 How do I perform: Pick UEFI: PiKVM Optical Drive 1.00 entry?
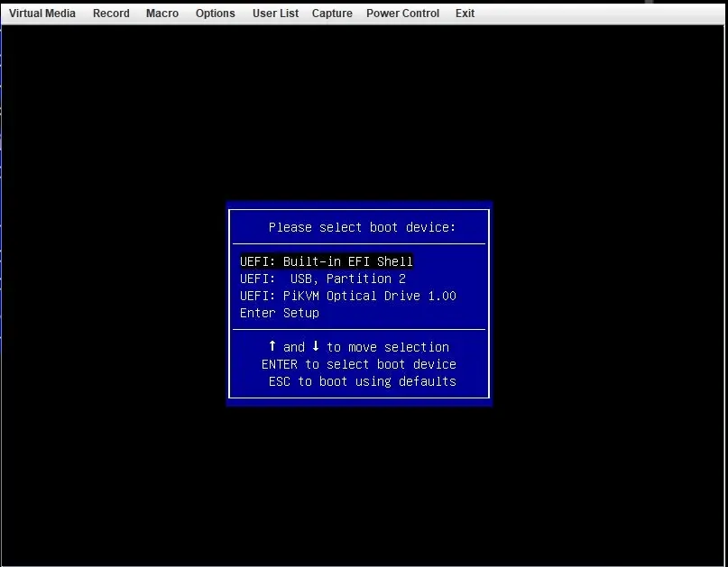point(348,296)
